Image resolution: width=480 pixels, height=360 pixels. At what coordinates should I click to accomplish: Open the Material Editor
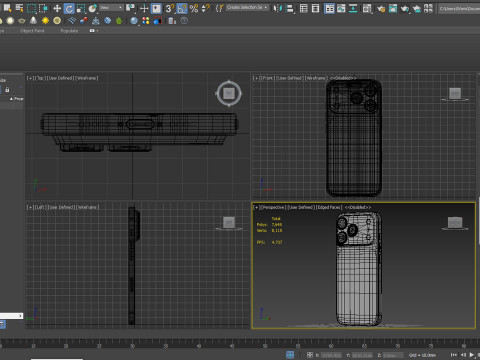coord(367,8)
